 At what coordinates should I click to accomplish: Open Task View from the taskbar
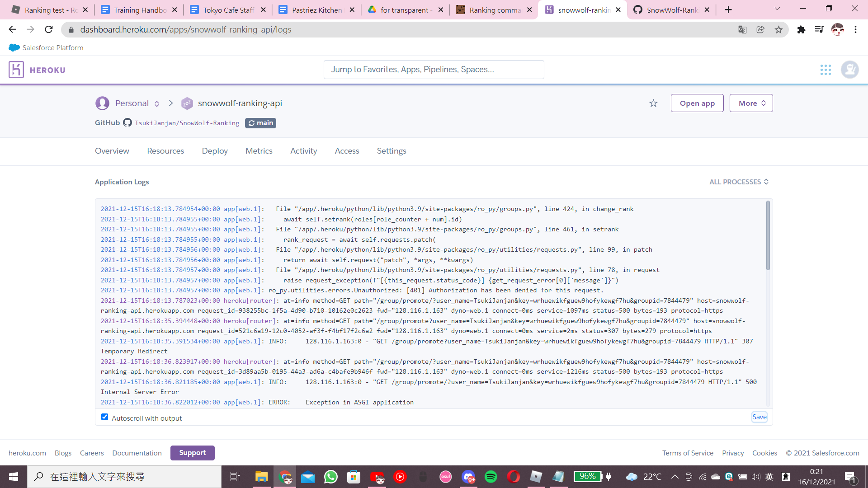pyautogui.click(x=235, y=477)
